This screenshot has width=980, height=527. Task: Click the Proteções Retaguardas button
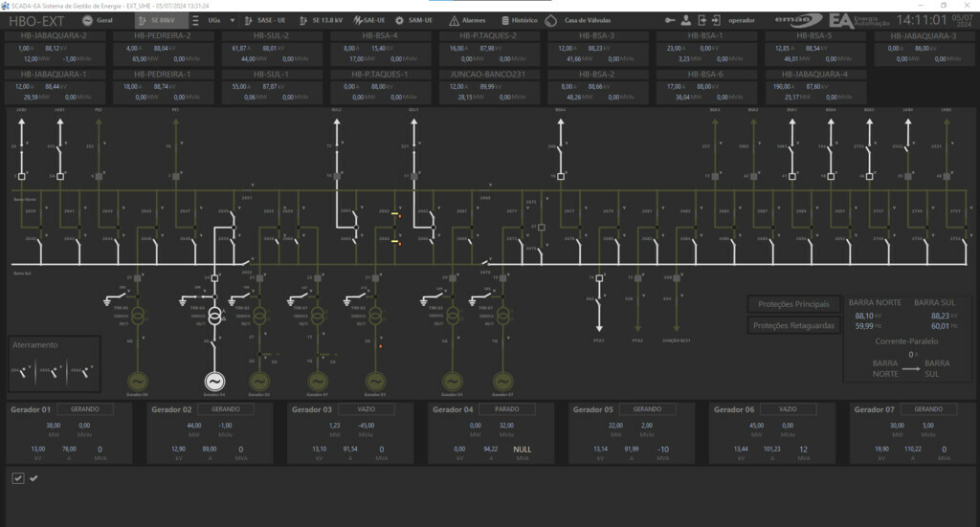coord(794,325)
